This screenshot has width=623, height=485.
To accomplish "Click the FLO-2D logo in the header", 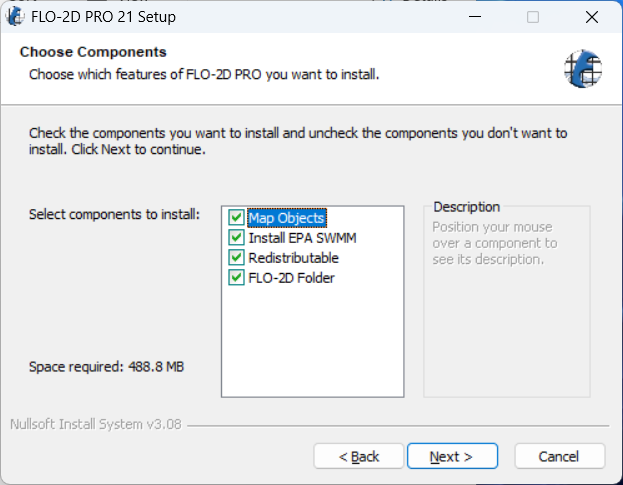I will 581,66.
